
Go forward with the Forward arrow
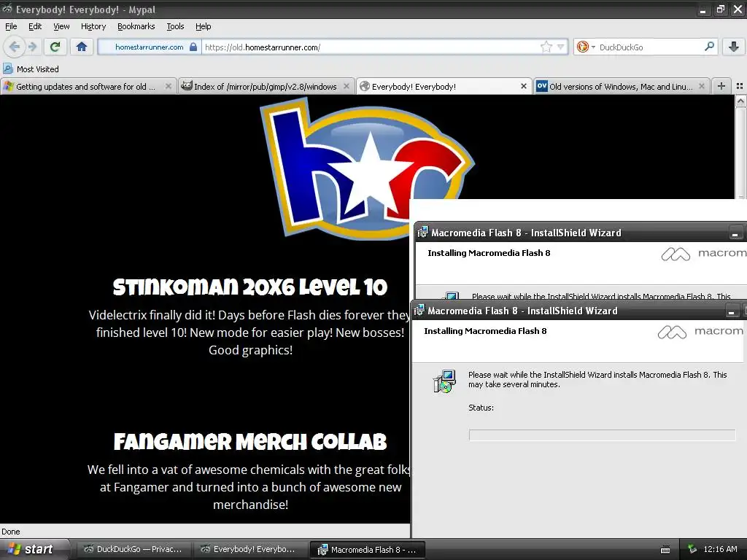point(32,47)
